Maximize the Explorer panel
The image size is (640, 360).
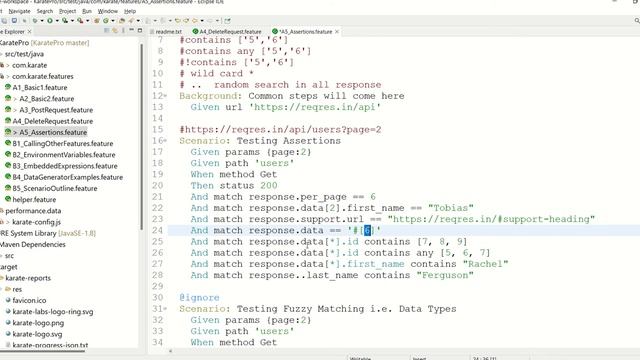point(140,31)
